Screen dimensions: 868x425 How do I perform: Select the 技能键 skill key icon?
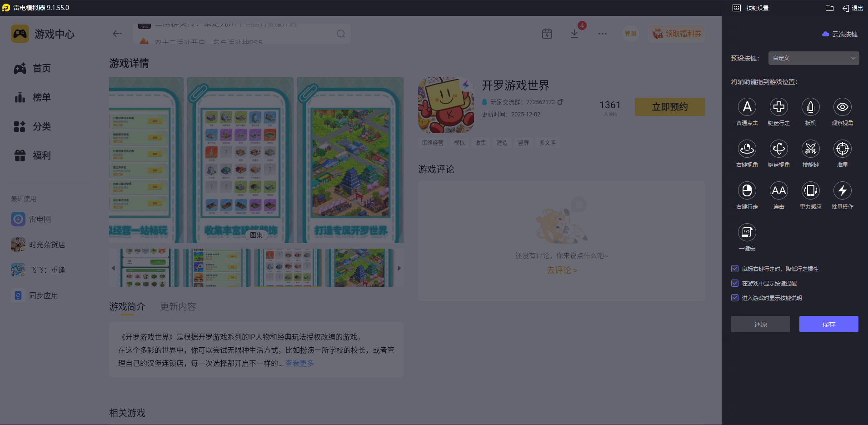[x=810, y=149]
